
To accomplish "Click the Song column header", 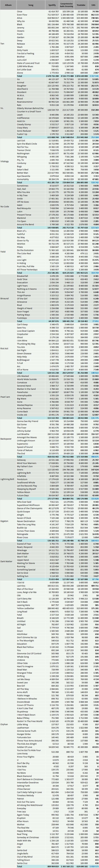I will (x=31, y=5).
